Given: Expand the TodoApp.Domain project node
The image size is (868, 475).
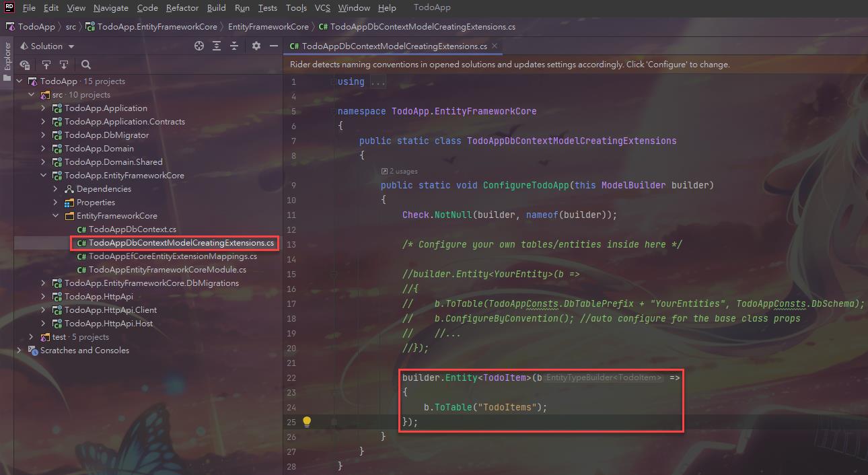Looking at the screenshot, I should [44, 149].
